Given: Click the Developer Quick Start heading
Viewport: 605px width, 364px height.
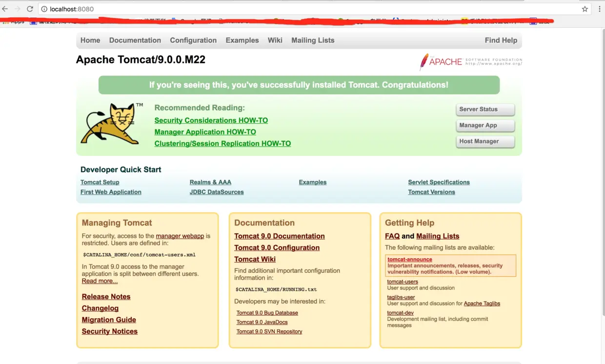Looking at the screenshot, I should tap(121, 170).
